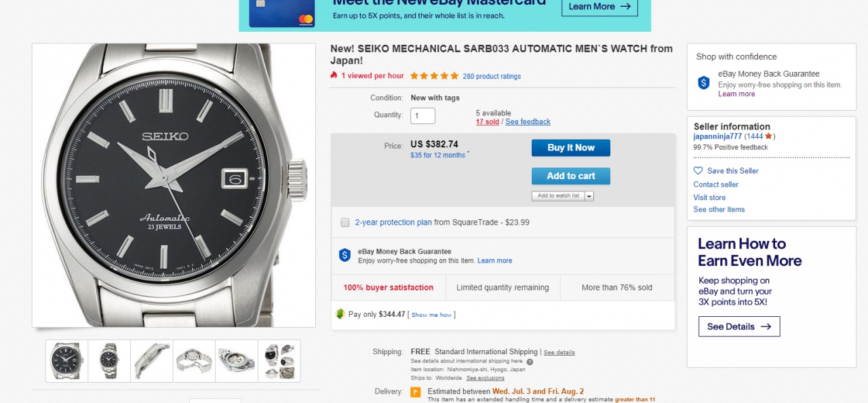
Task: Click the seller's feedback star icon
Action: pos(768,136)
